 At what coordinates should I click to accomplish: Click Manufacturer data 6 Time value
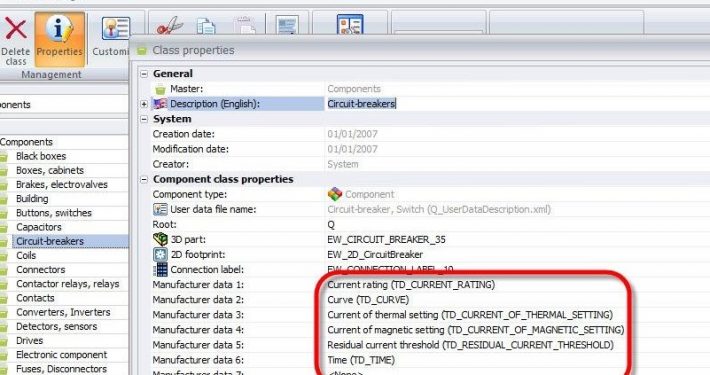pos(361,360)
